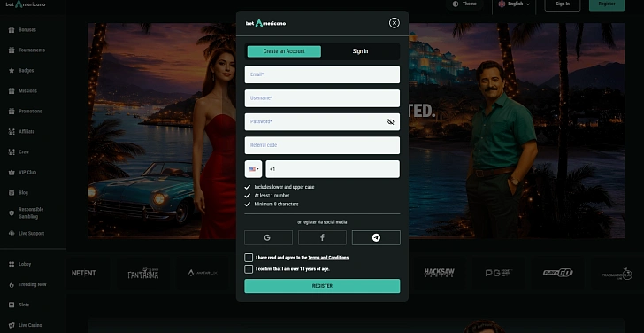Close the registration dialog
The image size is (644, 333).
click(x=395, y=23)
